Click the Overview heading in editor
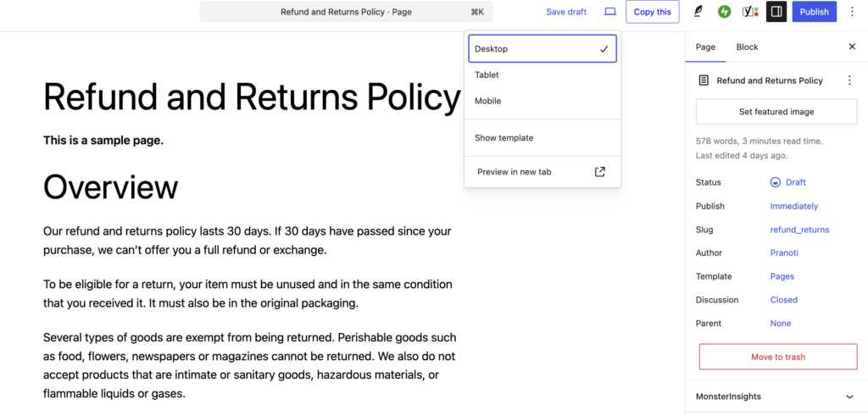 click(111, 187)
